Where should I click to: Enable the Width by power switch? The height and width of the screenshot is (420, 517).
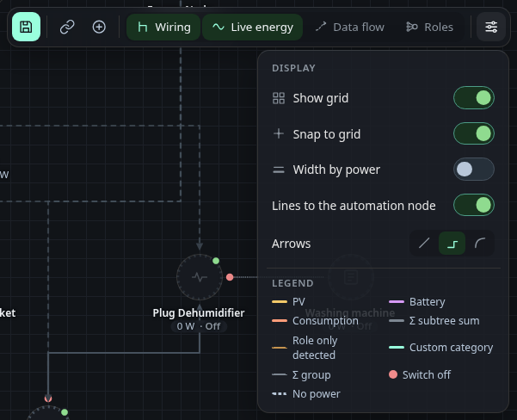474,170
